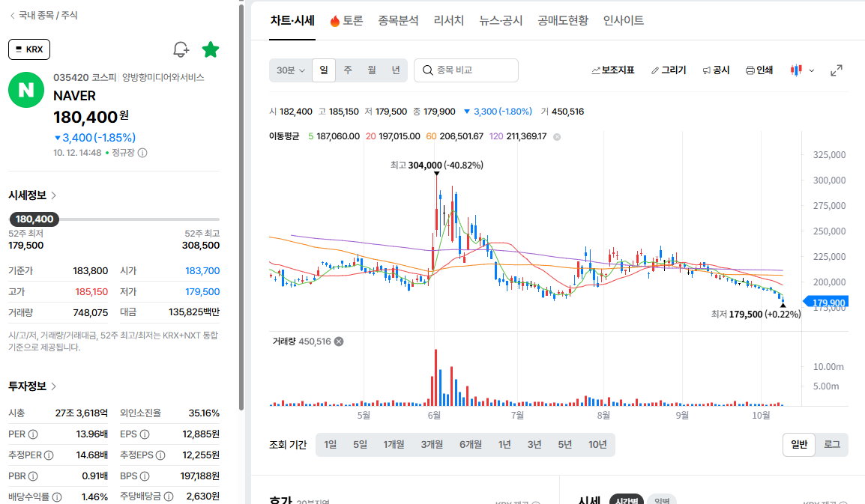This screenshot has height=504, width=865.
Task: Expand the 시세정보 section
Action: tap(32, 195)
